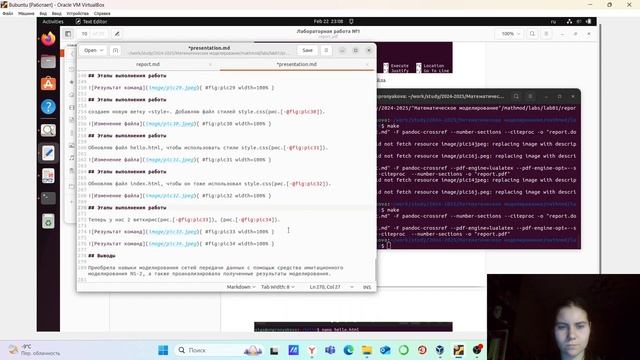Launch Ubuntu Software from the dock

click(48, 84)
